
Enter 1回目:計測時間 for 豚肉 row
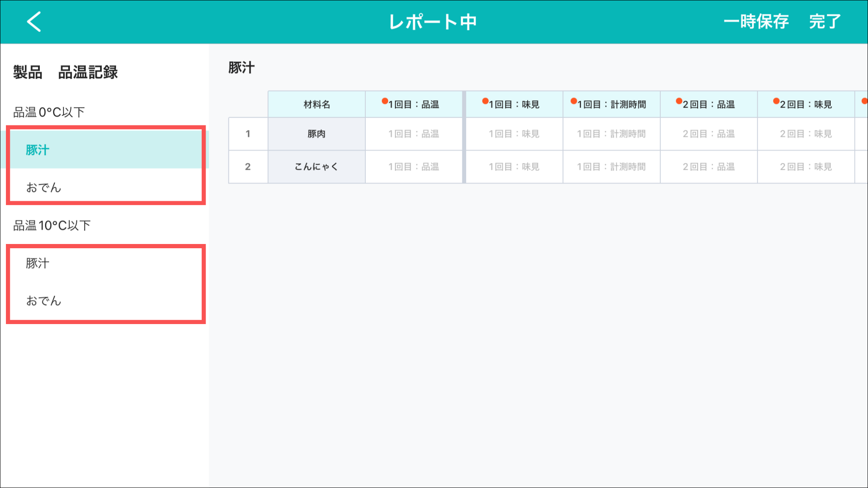click(611, 134)
